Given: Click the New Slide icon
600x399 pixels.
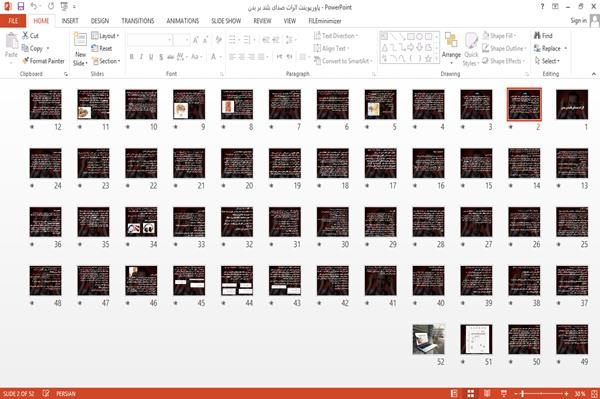Looking at the screenshot, I should click(80, 39).
